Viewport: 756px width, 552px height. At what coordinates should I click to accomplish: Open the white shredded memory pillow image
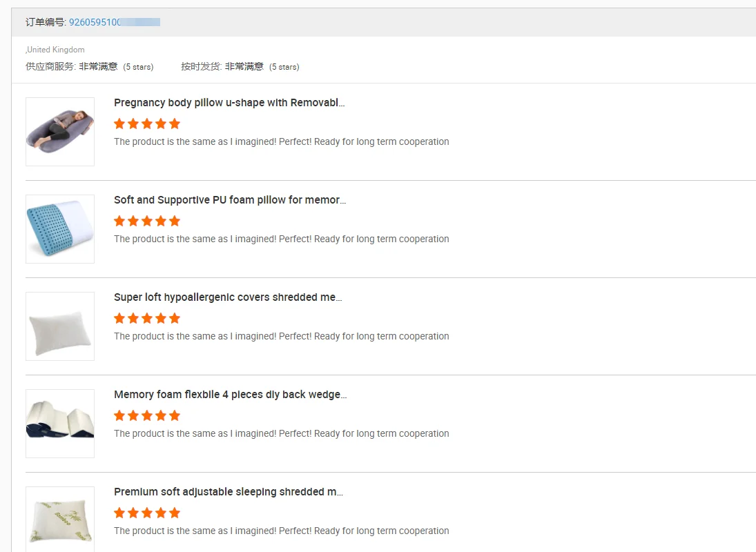(60, 326)
